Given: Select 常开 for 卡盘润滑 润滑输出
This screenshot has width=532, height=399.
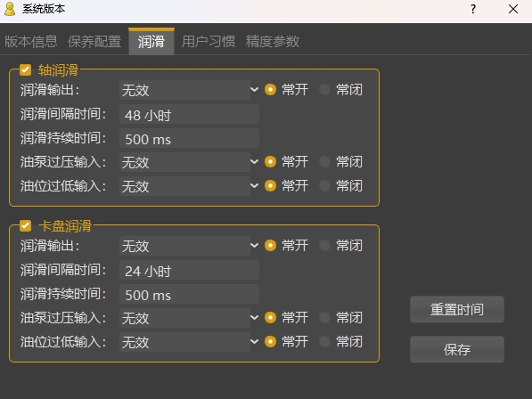Looking at the screenshot, I should click(x=270, y=246).
